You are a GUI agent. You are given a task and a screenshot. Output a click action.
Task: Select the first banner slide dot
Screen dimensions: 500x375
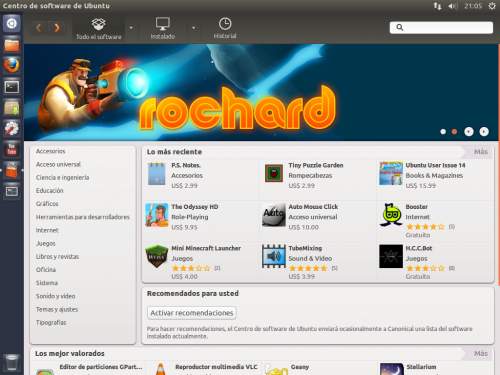[x=443, y=132]
